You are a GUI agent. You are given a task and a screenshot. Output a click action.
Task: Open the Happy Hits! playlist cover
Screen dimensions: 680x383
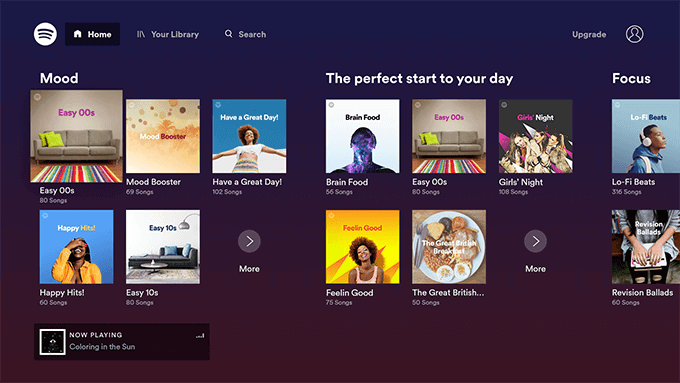point(76,247)
